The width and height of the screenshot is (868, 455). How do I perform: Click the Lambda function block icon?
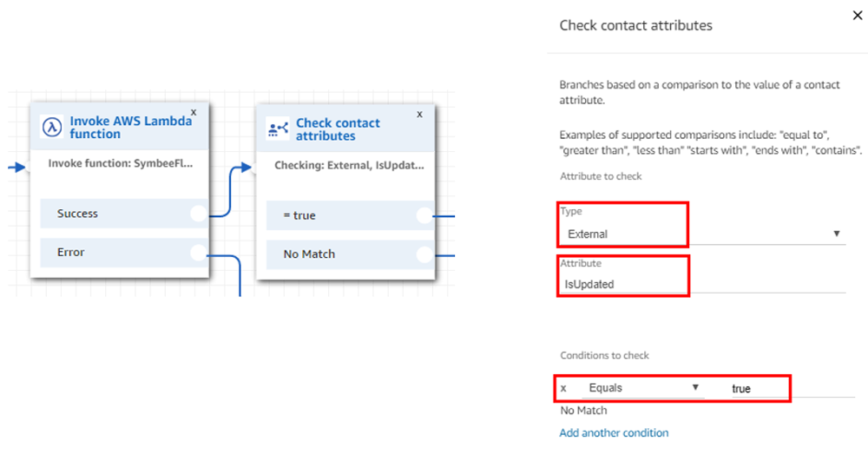52,128
